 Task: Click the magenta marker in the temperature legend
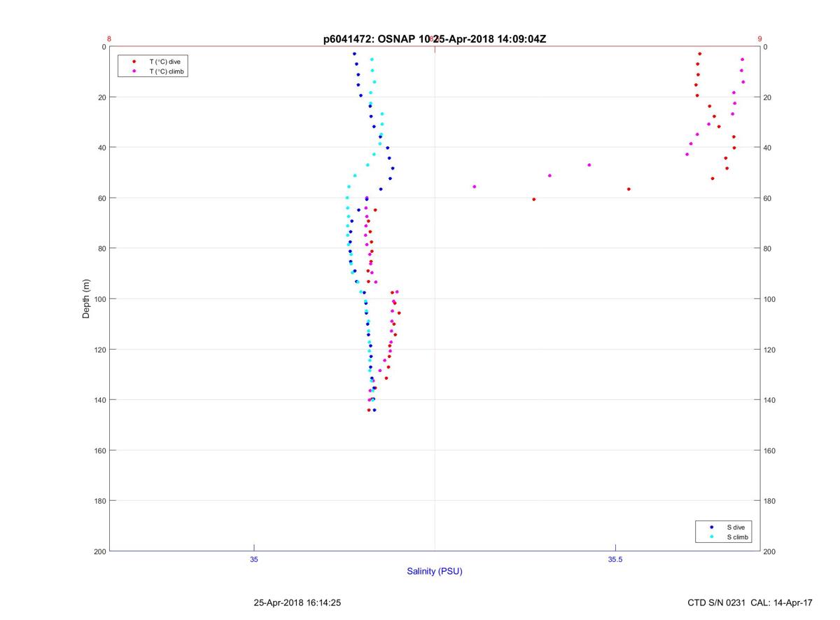point(134,71)
